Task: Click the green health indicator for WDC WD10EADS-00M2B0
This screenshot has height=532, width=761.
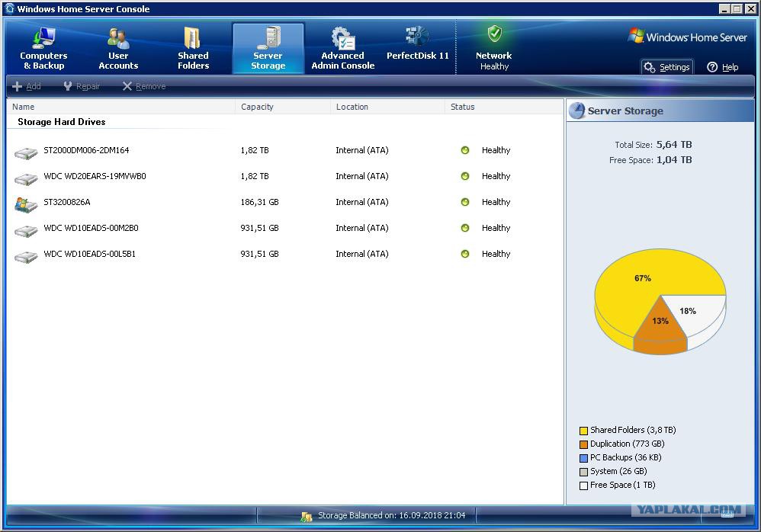Action: click(465, 228)
